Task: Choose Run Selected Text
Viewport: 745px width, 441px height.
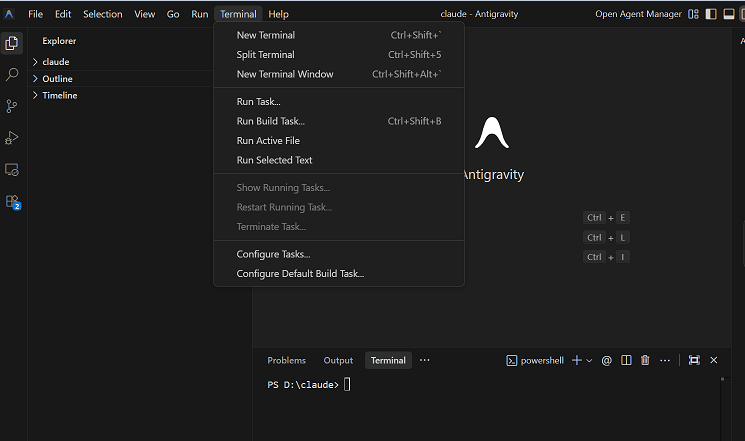Action: (x=339, y=160)
